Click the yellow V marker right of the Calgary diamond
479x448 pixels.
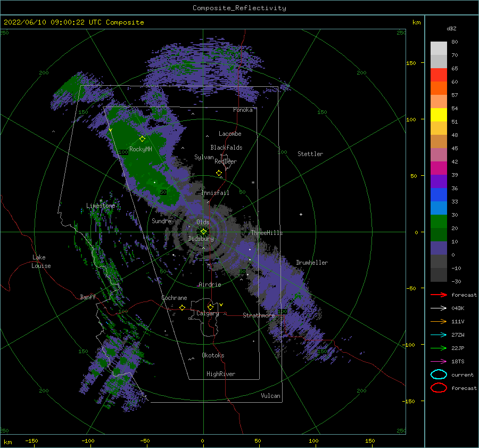pos(221,305)
